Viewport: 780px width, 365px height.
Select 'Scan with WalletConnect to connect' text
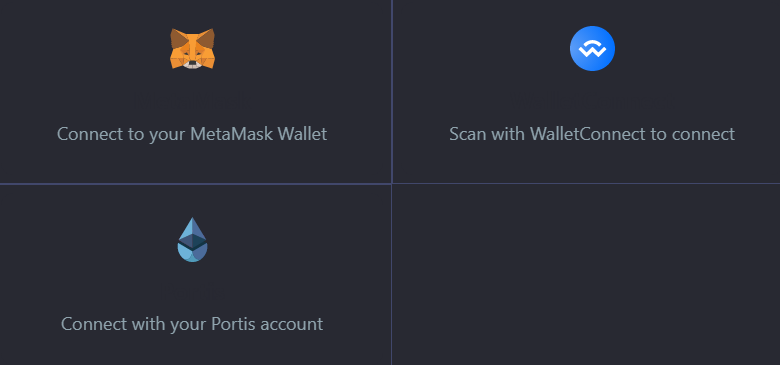click(592, 134)
